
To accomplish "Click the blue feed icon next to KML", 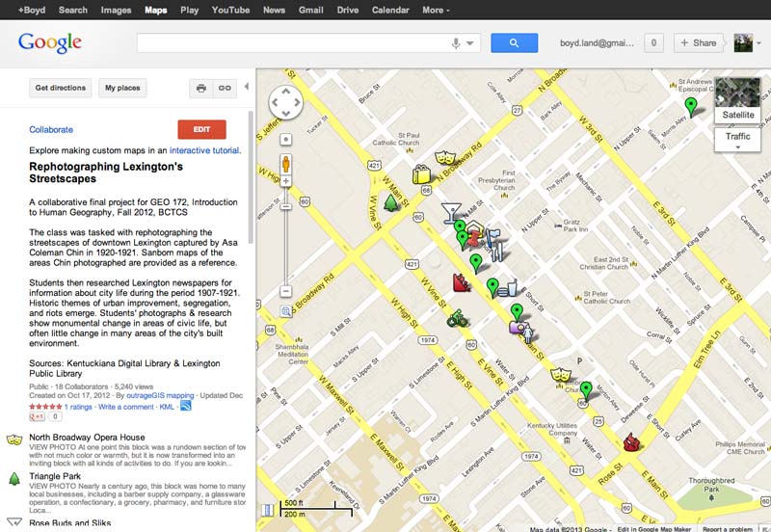I will click(x=186, y=406).
